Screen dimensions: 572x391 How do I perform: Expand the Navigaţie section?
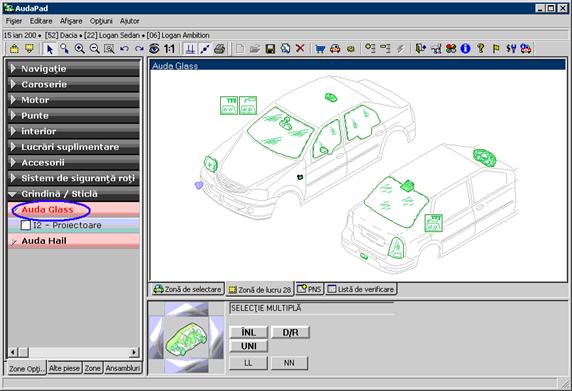[73, 69]
